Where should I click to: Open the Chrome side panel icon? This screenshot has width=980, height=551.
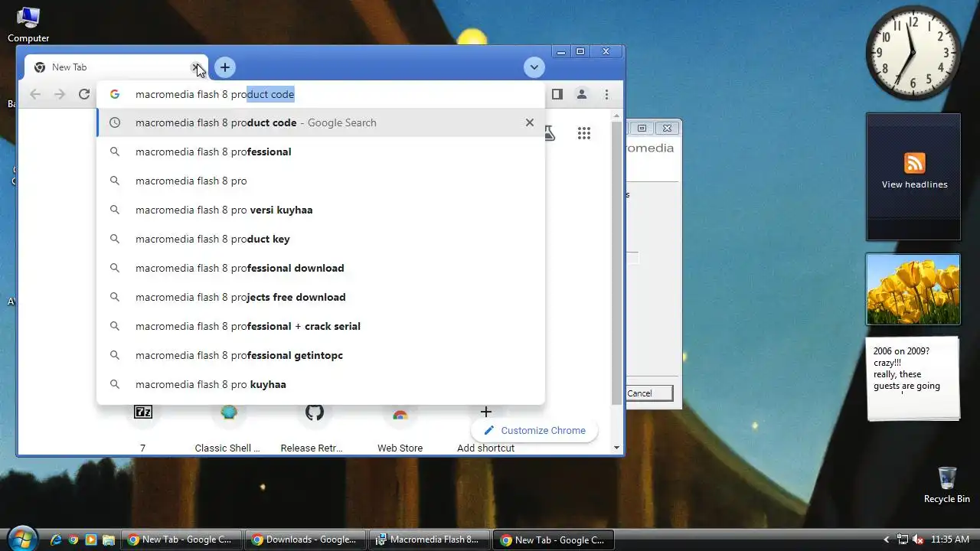pyautogui.click(x=557, y=94)
